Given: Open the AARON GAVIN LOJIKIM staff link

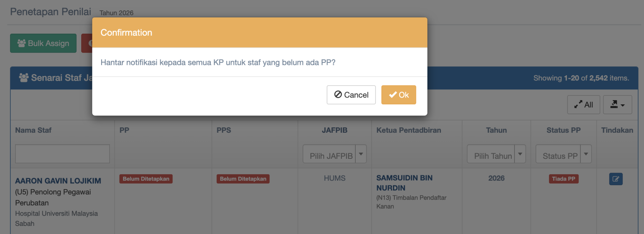Looking at the screenshot, I should pyautogui.click(x=58, y=181).
